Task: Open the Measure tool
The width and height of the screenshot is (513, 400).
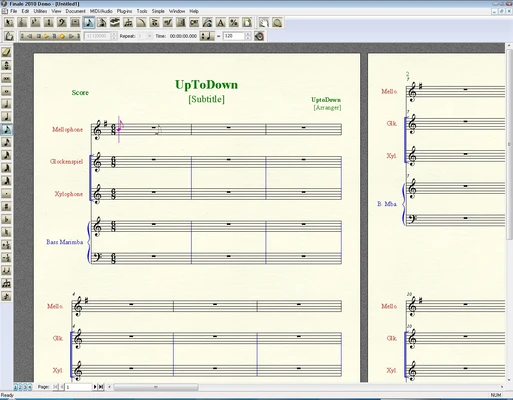Action: [75, 23]
